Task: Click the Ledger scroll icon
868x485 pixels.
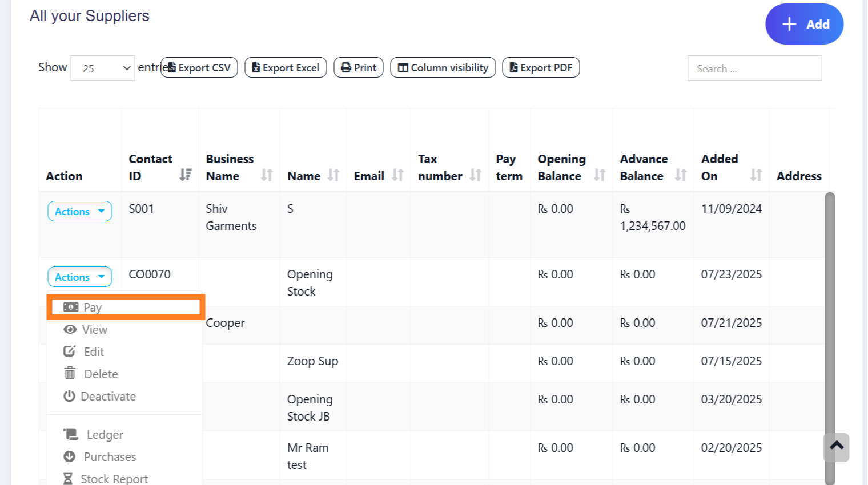Action: coord(71,434)
